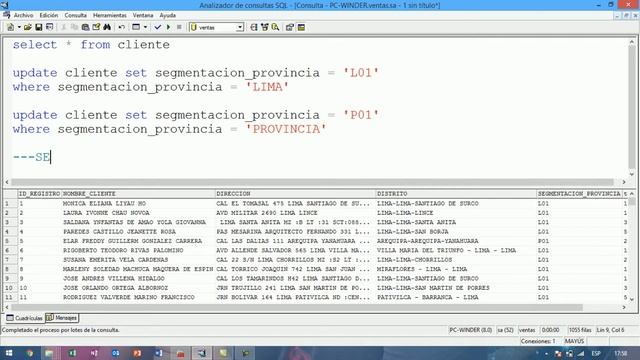The height and width of the screenshot is (360, 640).
Task: Open the dropdown arrow next to New Query
Action: [x=19, y=27]
